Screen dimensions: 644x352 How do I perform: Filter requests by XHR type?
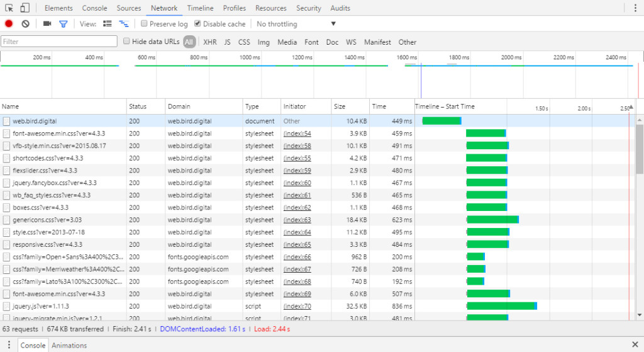click(x=209, y=42)
